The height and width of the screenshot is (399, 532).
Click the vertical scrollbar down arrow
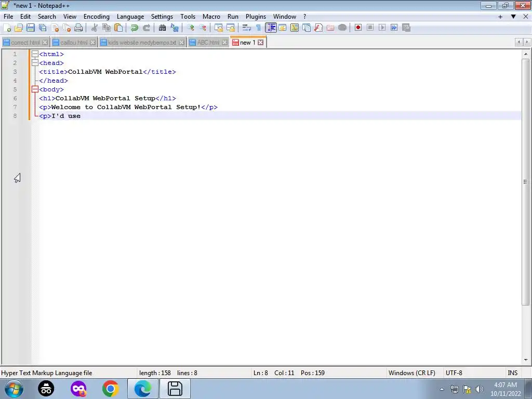pyautogui.click(x=526, y=360)
